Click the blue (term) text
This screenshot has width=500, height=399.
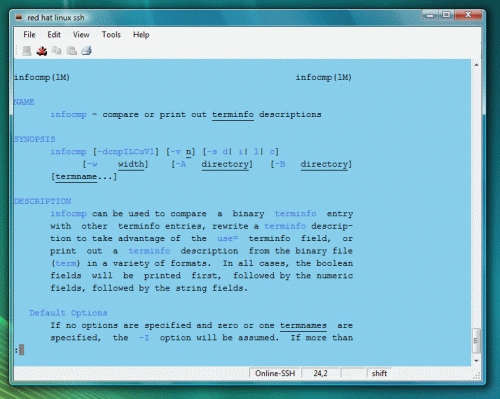coord(65,263)
